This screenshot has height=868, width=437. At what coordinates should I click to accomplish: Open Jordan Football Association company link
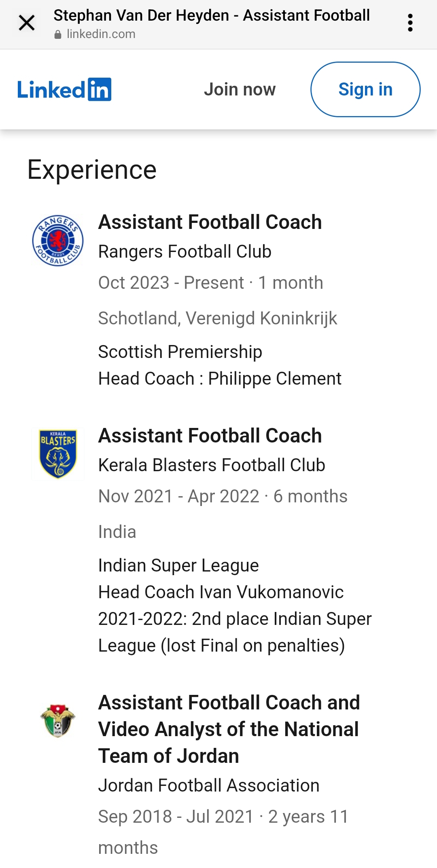(x=209, y=785)
